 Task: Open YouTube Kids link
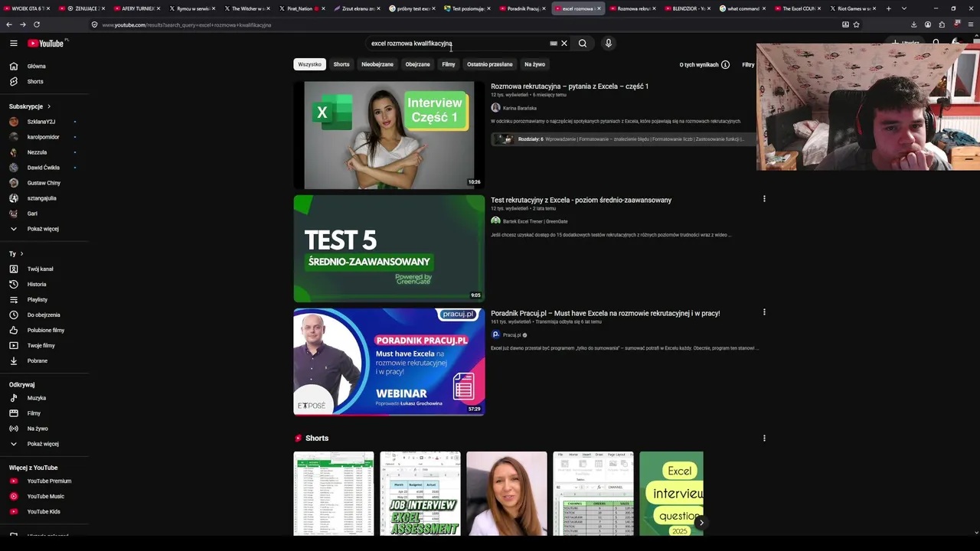click(x=44, y=512)
